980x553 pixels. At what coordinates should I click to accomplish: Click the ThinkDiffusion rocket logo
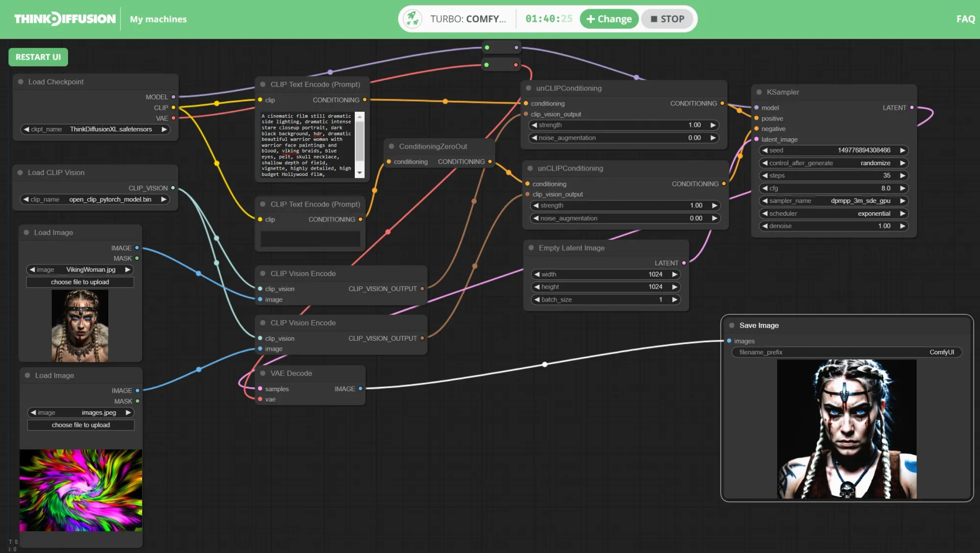tap(66, 18)
